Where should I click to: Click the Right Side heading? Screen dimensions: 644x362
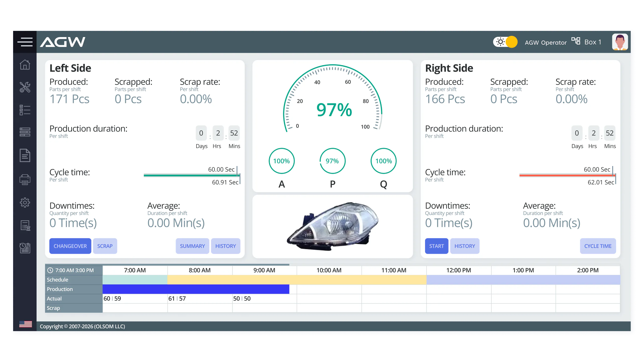[449, 68]
